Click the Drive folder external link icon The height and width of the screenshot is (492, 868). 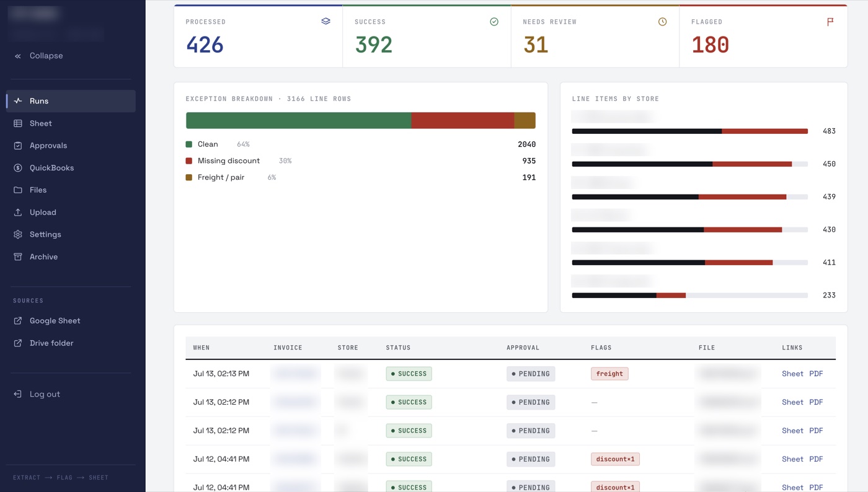(18, 343)
